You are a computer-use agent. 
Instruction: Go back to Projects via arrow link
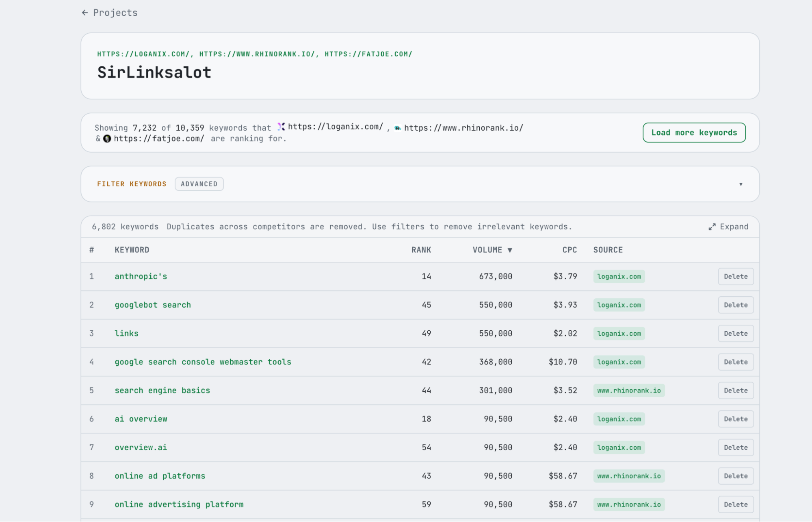(x=109, y=13)
